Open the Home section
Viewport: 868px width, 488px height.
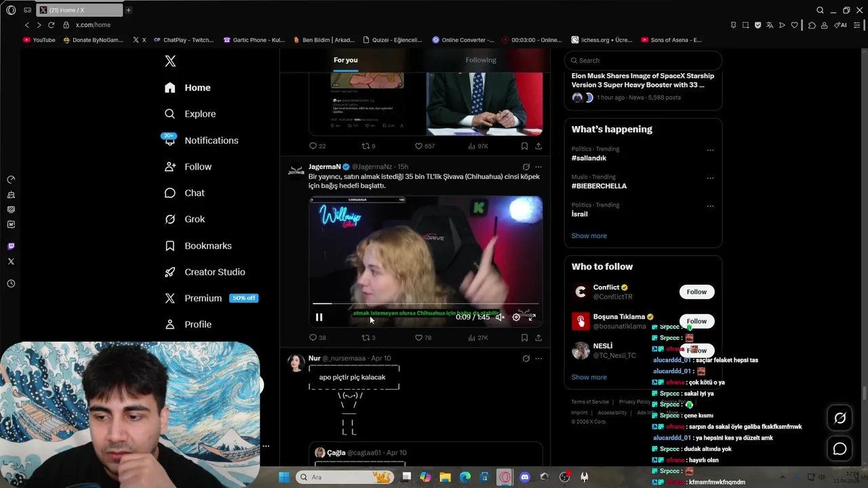pos(188,87)
